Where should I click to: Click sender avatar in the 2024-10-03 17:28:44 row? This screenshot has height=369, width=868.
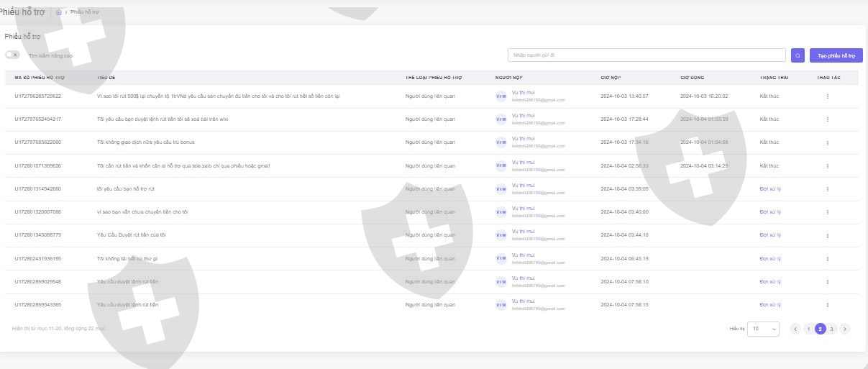click(x=501, y=119)
